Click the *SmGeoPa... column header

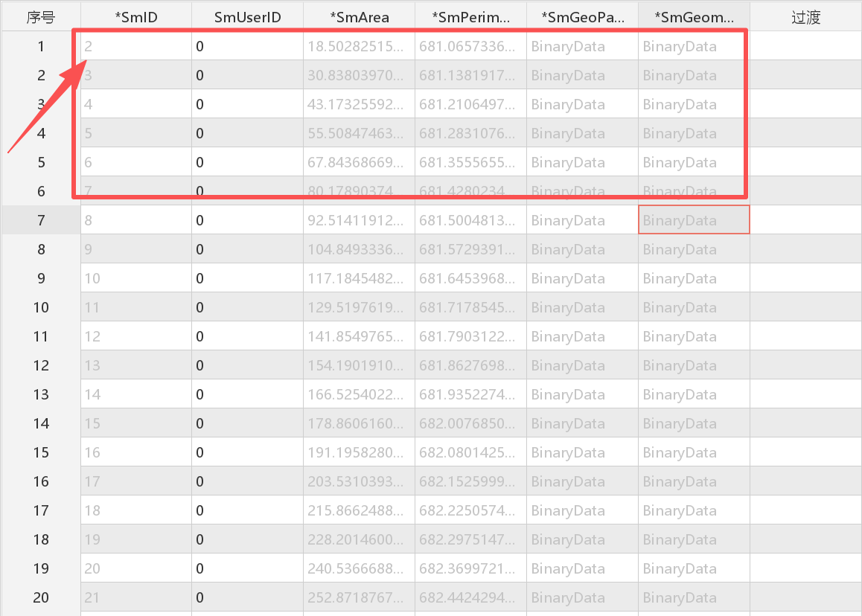click(582, 17)
